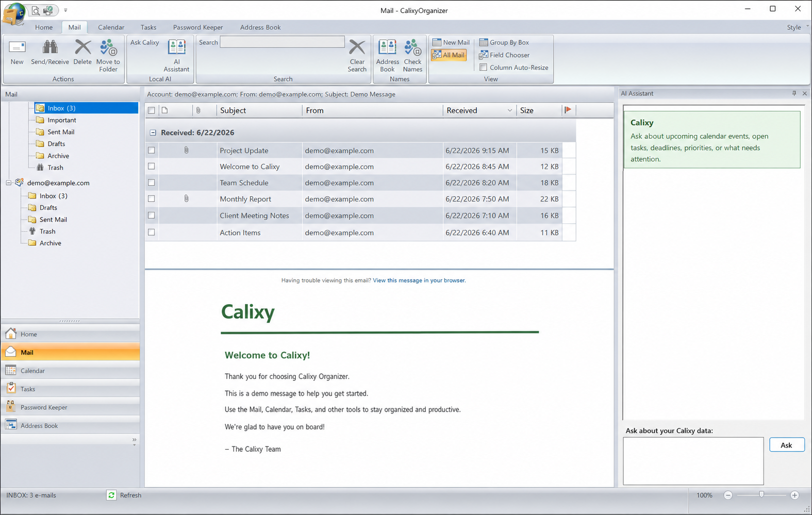The width and height of the screenshot is (812, 515).
Task: Open Move to Folder
Action: [x=108, y=56]
